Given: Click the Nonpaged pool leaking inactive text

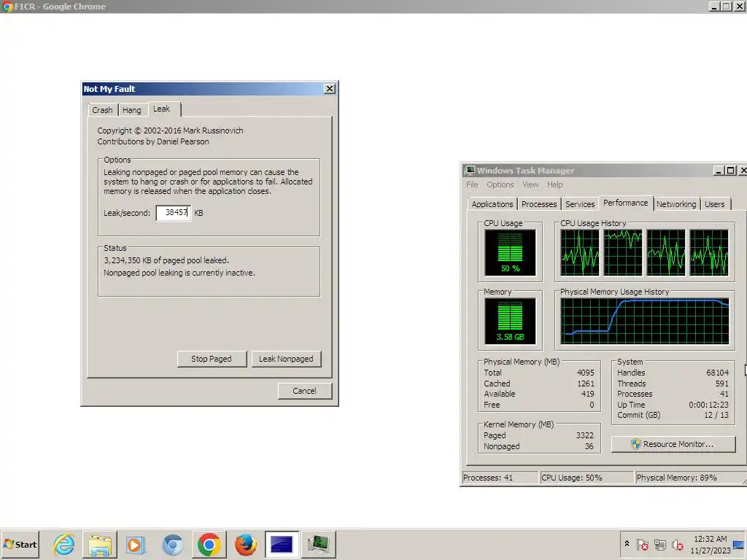Looking at the screenshot, I should click(x=179, y=273).
